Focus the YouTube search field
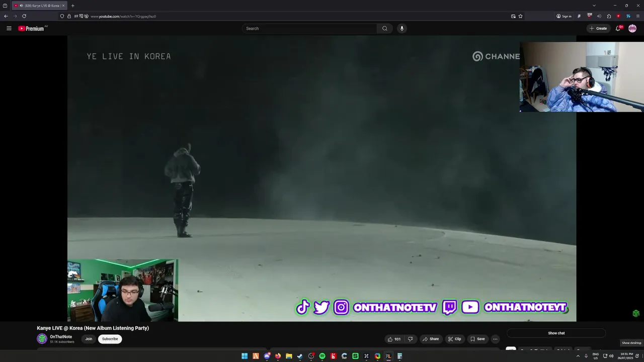Screen dimensions: 644x362 [x=309, y=28]
